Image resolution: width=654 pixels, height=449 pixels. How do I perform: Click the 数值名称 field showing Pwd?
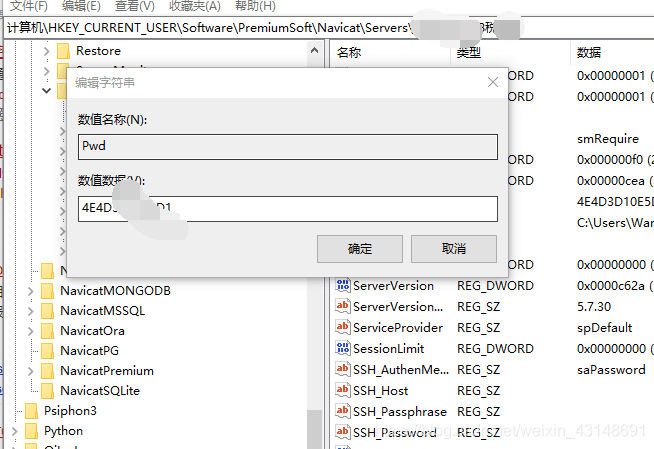click(x=288, y=147)
